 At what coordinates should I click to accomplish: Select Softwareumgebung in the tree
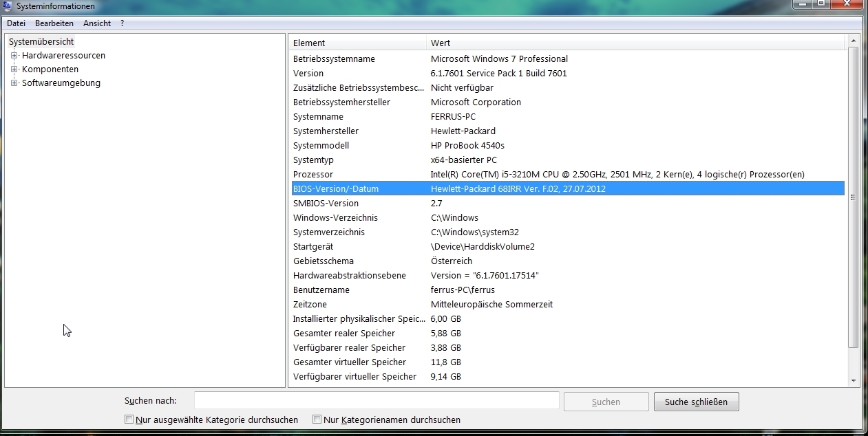pyautogui.click(x=61, y=83)
